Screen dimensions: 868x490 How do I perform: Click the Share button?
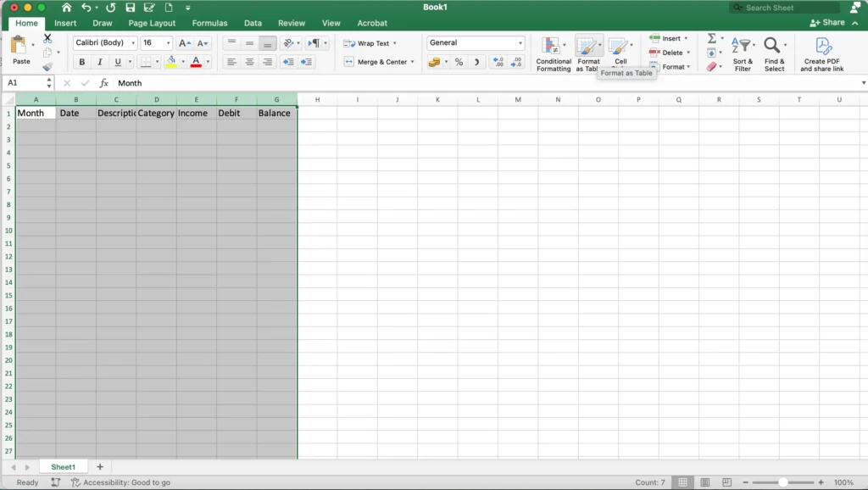pyautogui.click(x=829, y=22)
